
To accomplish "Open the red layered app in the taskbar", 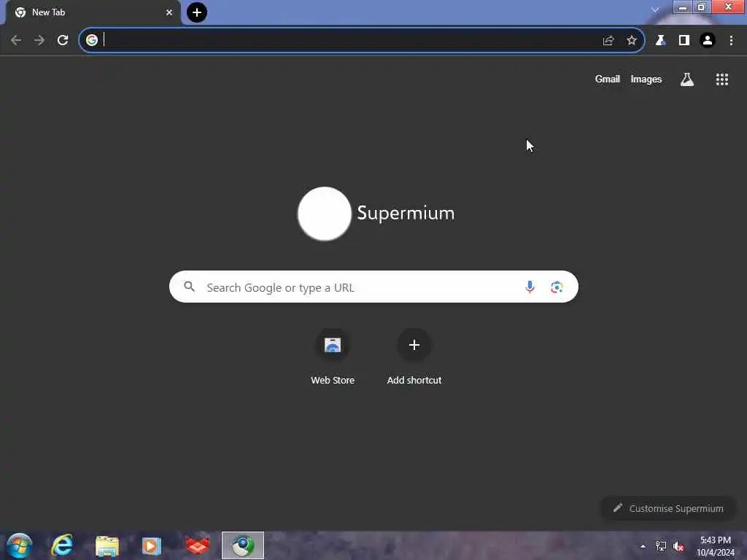I will pyautogui.click(x=198, y=545).
